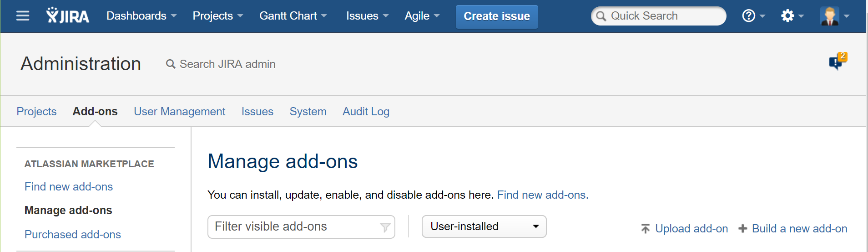Open the Agile dropdown menu
Image resolution: width=868 pixels, height=252 pixels.
coord(422,16)
